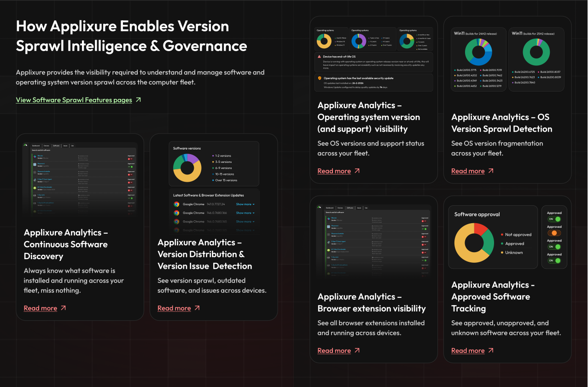Image resolution: width=588 pixels, height=387 pixels.
Task: Click Chrome icon beside version 147.0.7727.24
Action: coord(176,204)
